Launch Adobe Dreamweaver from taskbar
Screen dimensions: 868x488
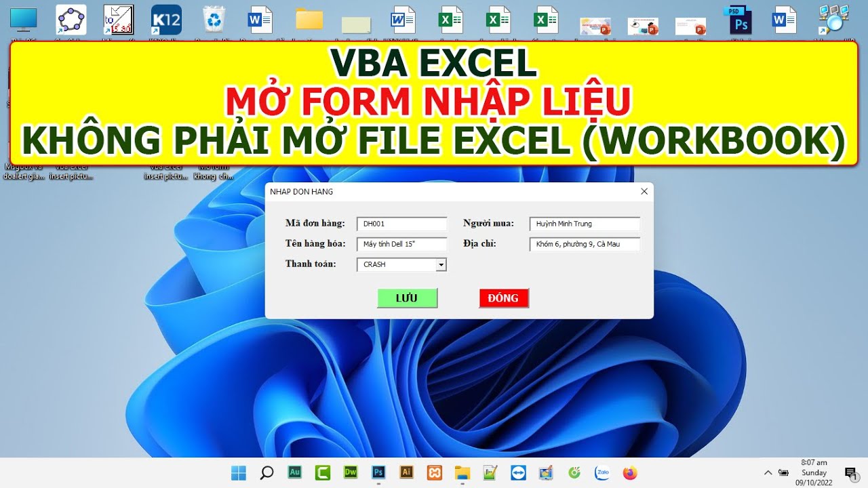click(x=351, y=472)
